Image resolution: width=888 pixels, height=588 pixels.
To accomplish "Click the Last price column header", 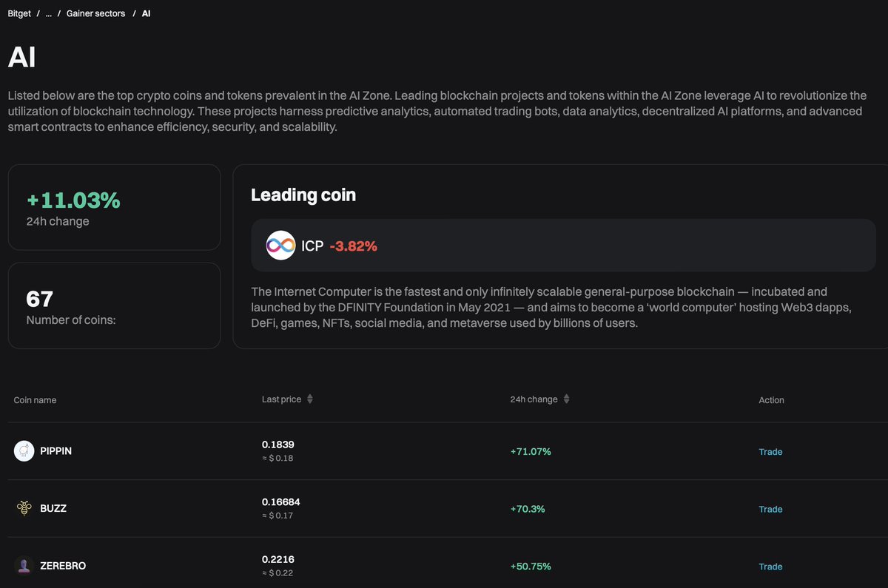I will (282, 399).
